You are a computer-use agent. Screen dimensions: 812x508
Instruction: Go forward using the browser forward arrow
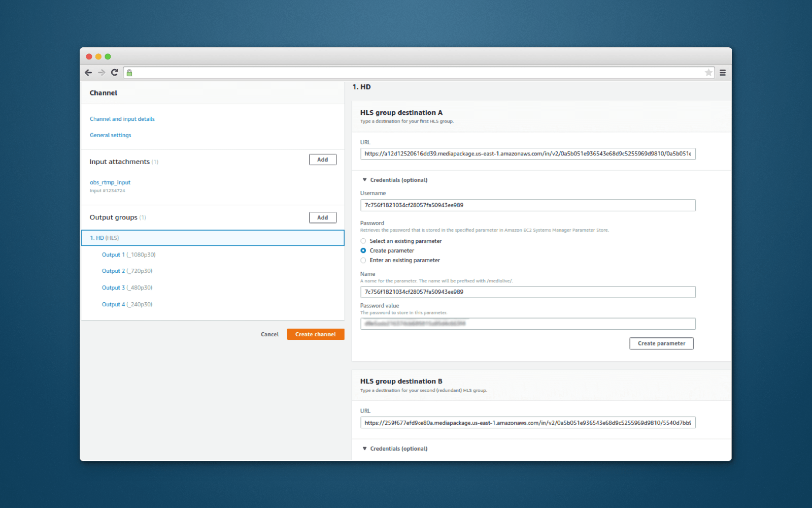point(101,73)
